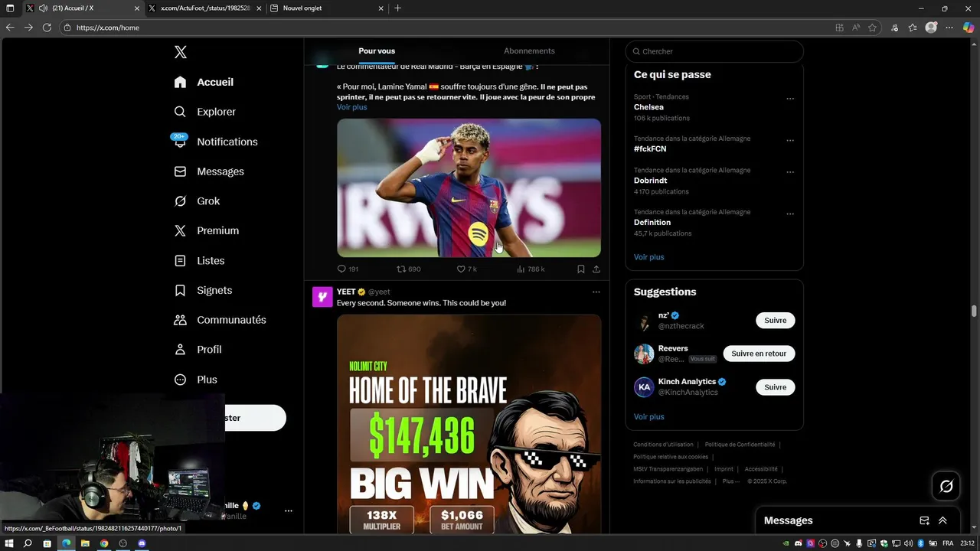Open the Home of the Brave ad image
Image resolution: width=980 pixels, height=551 pixels.
pyautogui.click(x=469, y=425)
